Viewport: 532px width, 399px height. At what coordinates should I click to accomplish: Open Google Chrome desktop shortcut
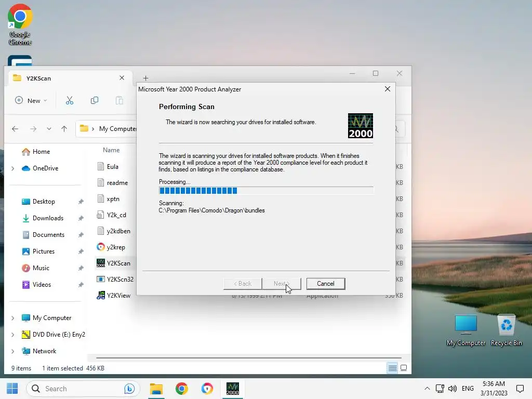(x=20, y=25)
